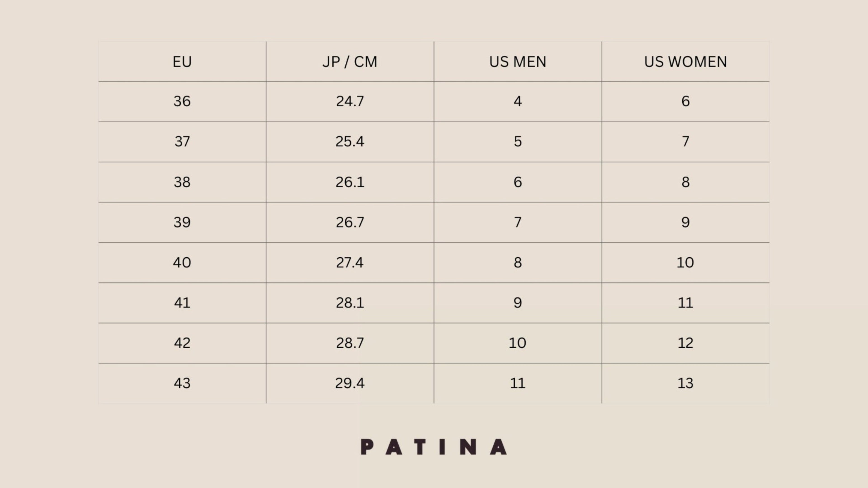The height and width of the screenshot is (488, 868).
Task: Click US WOMEN size 12 cell
Action: pos(685,343)
